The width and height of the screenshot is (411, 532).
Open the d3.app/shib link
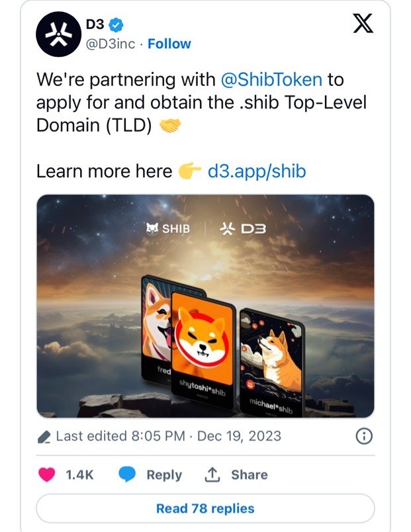pos(258,171)
